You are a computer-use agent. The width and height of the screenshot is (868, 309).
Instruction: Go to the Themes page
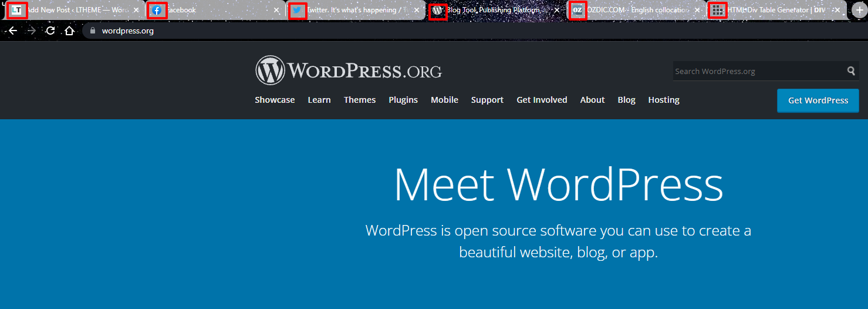pos(360,100)
